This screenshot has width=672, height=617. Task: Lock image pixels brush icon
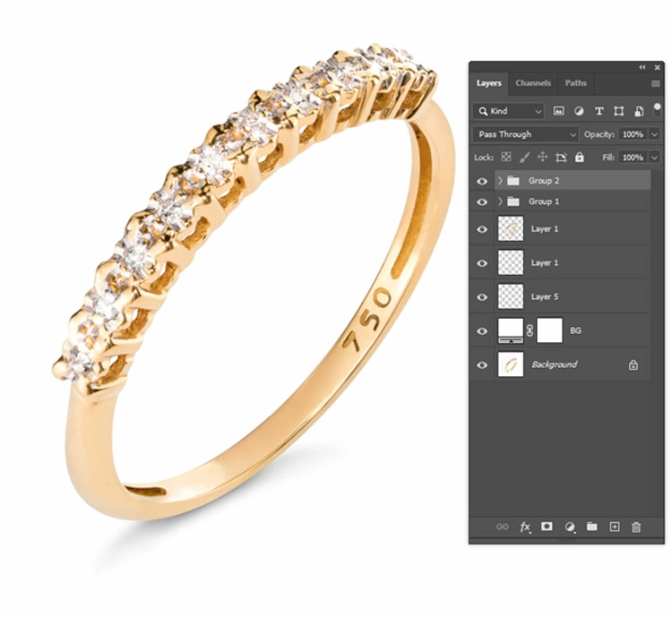pyautogui.click(x=524, y=158)
